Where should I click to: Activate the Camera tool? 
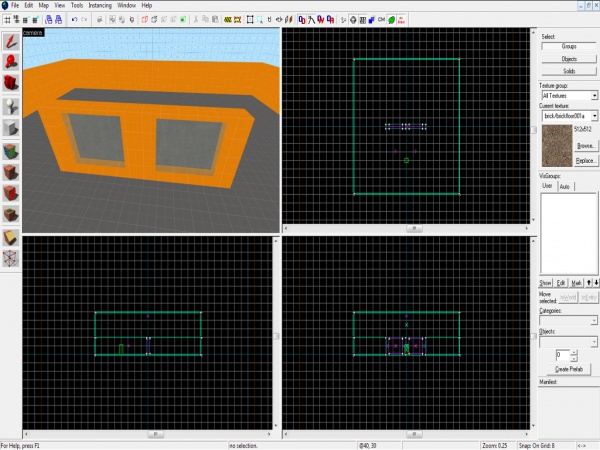(x=12, y=84)
